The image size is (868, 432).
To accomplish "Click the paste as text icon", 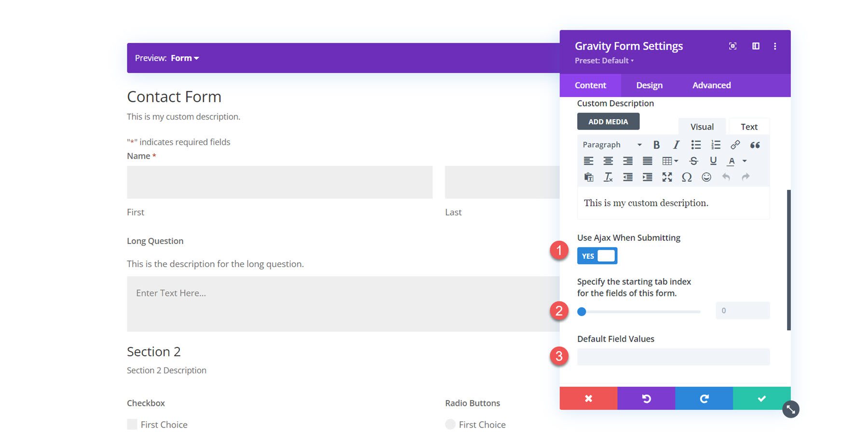I will tap(588, 177).
